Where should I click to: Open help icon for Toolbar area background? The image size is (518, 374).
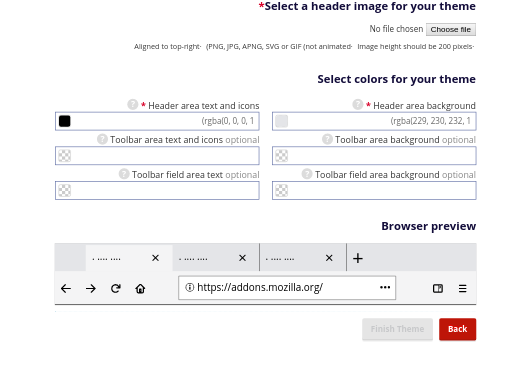click(327, 139)
